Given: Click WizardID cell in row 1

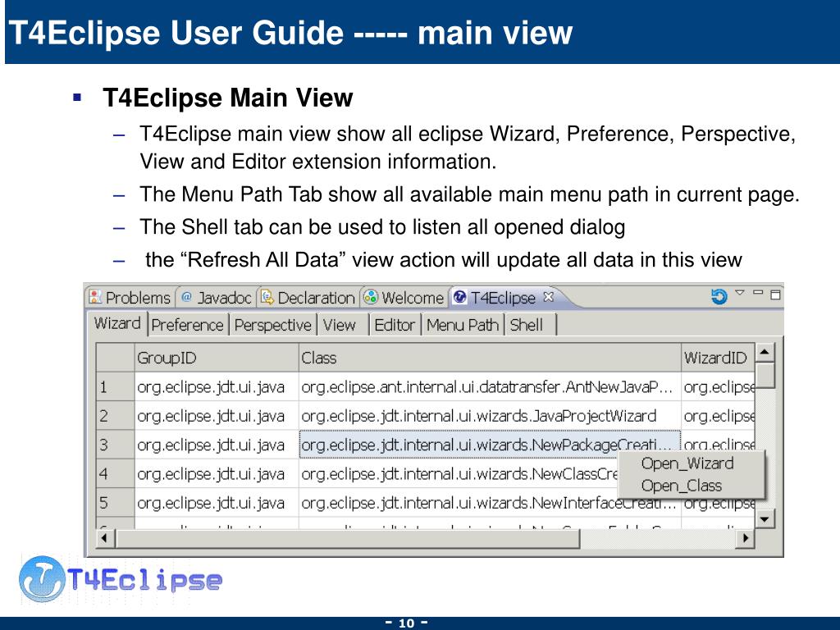Looking at the screenshot, I should coord(718,387).
